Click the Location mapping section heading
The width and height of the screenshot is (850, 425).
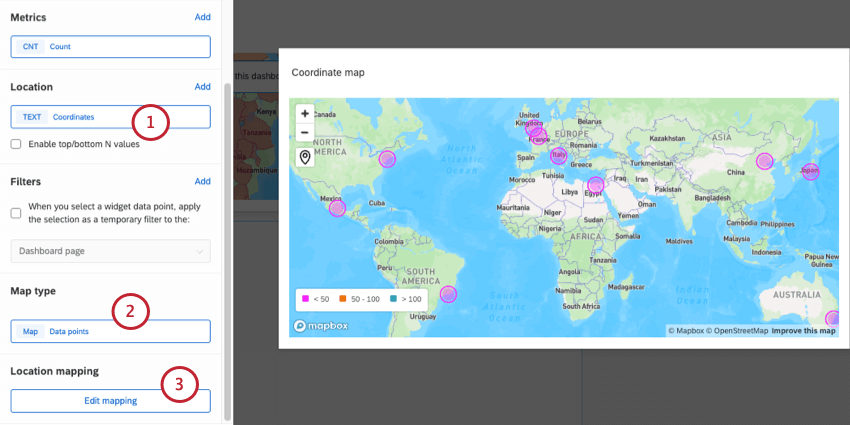(x=54, y=371)
